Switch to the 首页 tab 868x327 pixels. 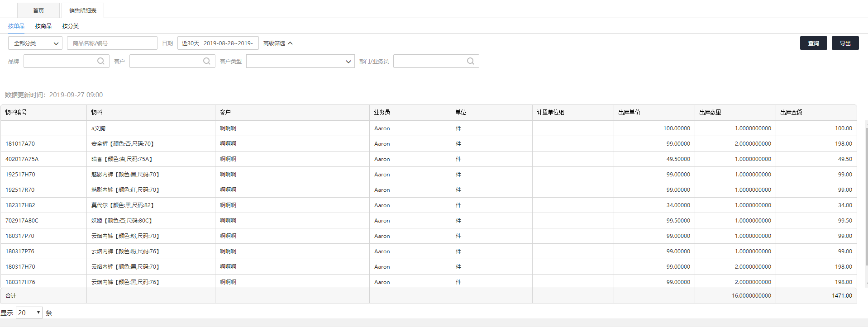coord(38,10)
